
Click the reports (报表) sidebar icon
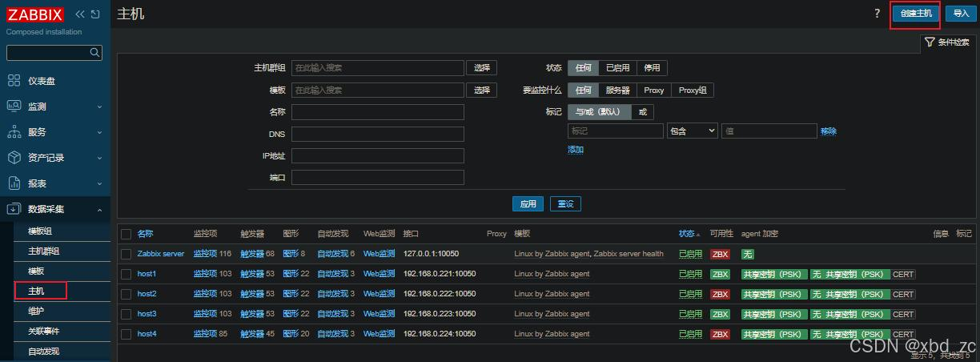click(x=14, y=183)
